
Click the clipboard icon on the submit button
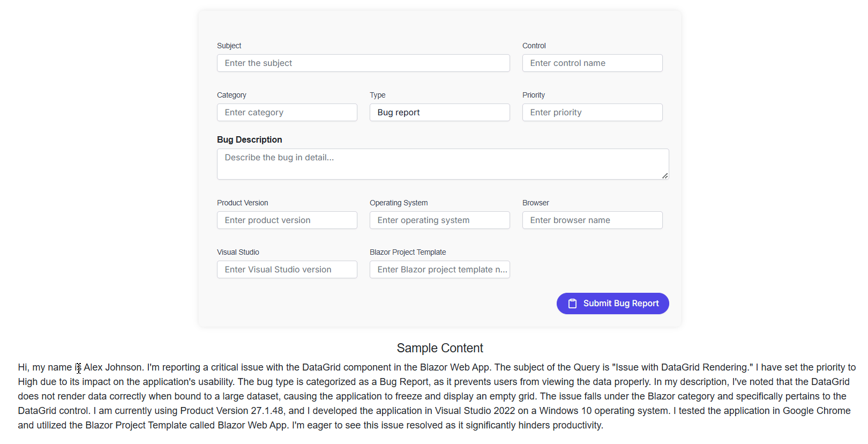(x=572, y=304)
